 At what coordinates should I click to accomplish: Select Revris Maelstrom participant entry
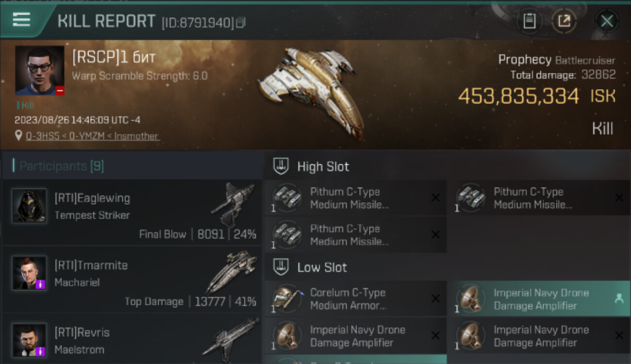(132, 339)
